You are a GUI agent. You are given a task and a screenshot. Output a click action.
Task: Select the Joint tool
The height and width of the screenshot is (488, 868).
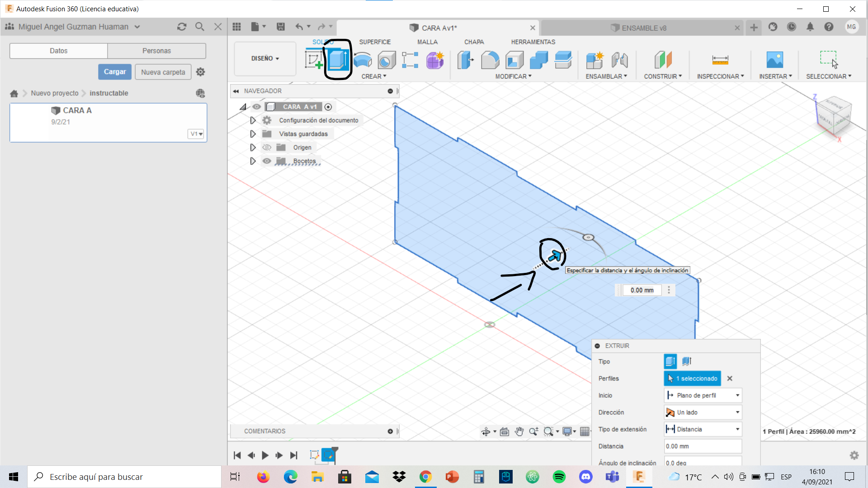point(619,60)
